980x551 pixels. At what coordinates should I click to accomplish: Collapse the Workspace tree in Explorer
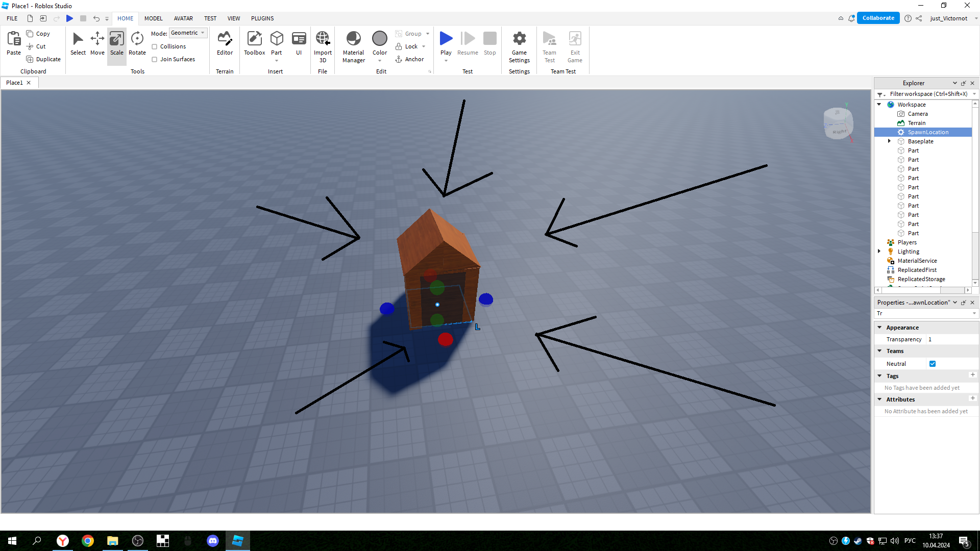(x=879, y=104)
